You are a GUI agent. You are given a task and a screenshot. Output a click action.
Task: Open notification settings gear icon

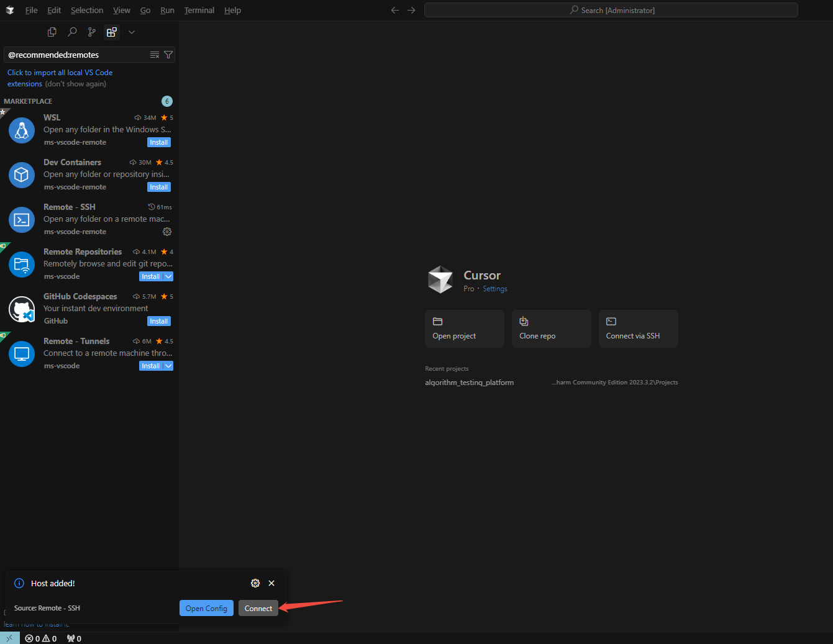(x=255, y=583)
